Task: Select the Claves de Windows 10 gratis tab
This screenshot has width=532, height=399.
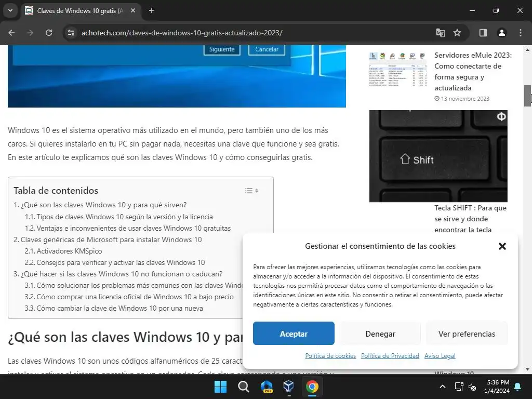Action: [79, 10]
